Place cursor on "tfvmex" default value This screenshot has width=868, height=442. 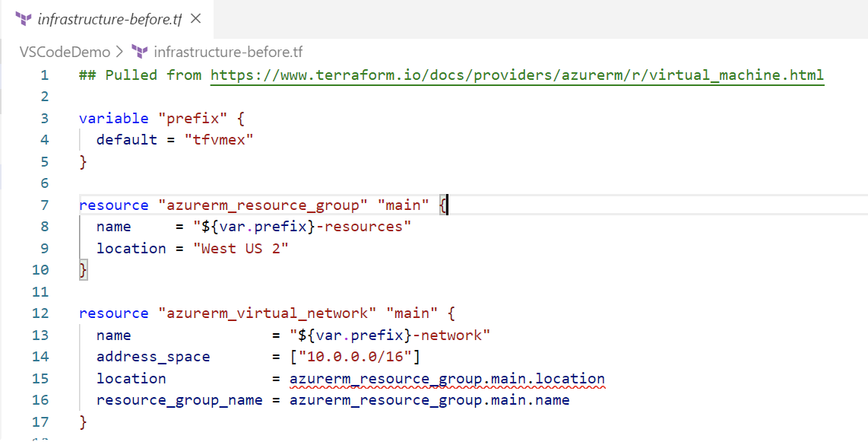point(219,139)
